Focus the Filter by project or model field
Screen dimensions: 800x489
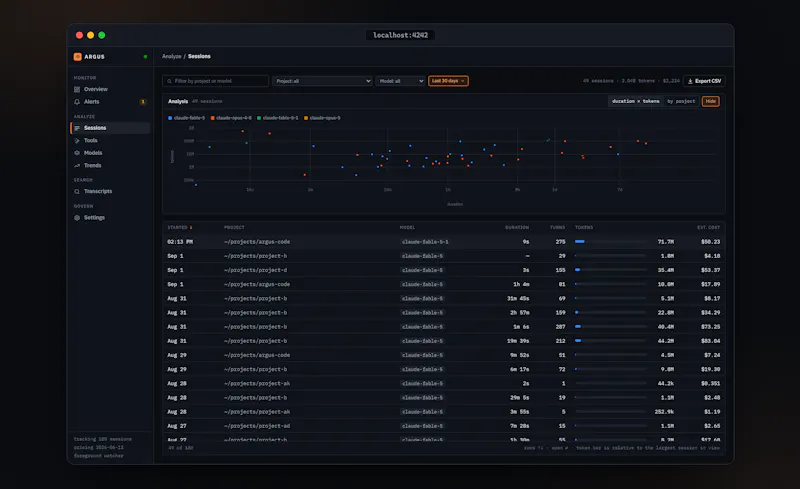click(215, 81)
